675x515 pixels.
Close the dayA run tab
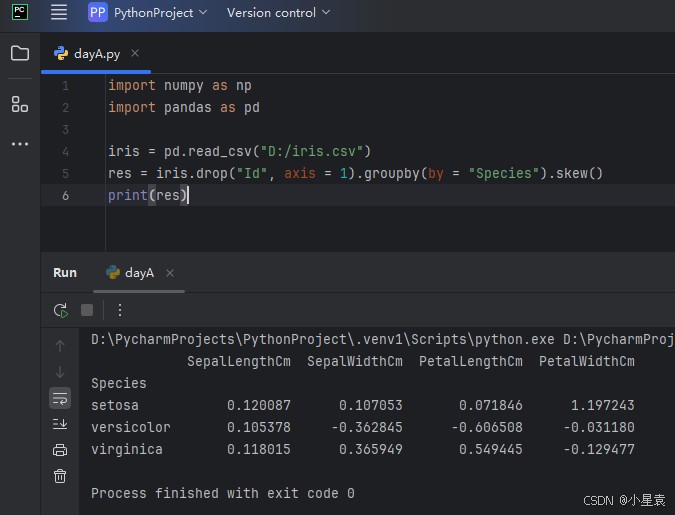pos(170,273)
